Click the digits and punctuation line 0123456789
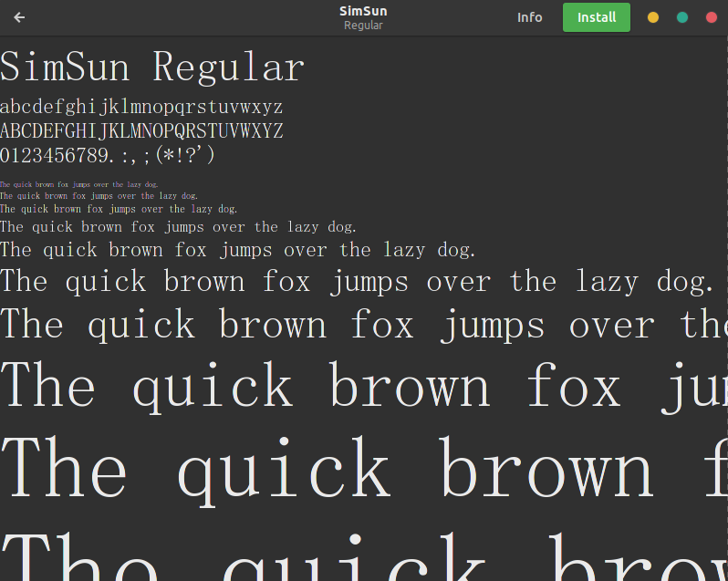 coord(108,154)
